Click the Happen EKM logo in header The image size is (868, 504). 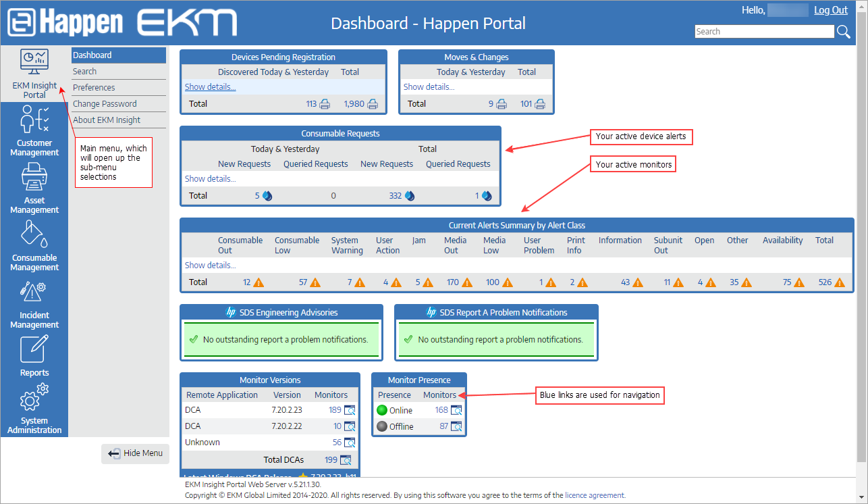point(123,23)
